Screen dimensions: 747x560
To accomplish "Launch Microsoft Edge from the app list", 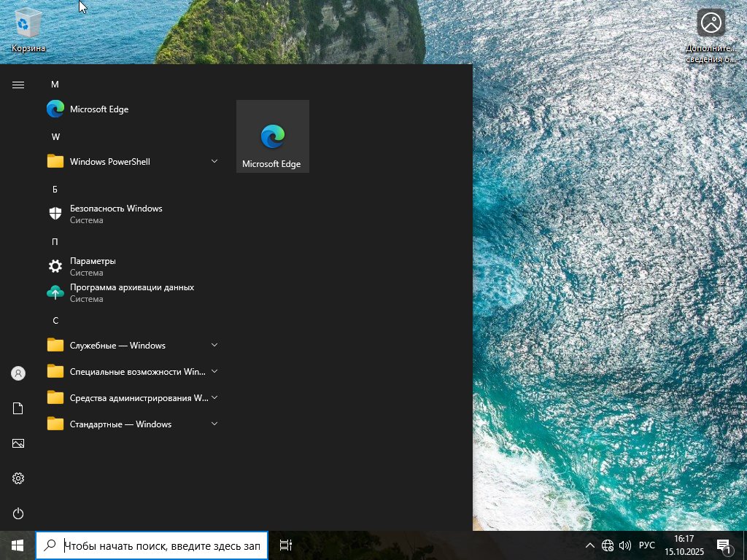I will point(98,109).
